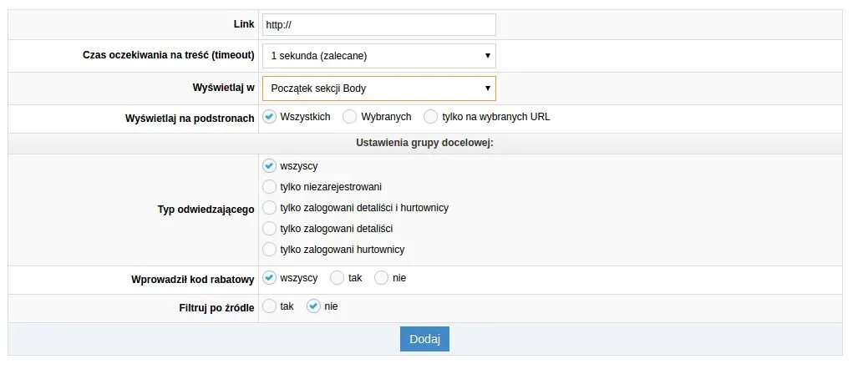Pick the tylko zalogowani detaliści option

click(x=270, y=228)
